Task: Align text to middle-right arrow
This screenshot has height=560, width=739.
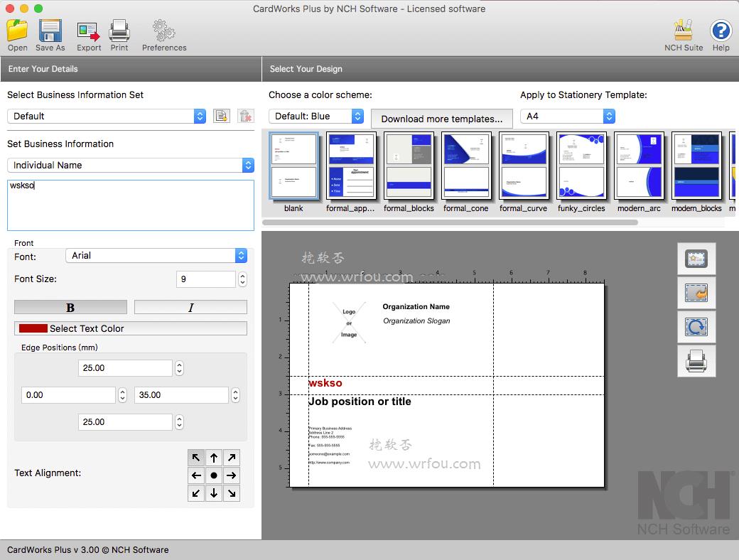Action: click(232, 475)
